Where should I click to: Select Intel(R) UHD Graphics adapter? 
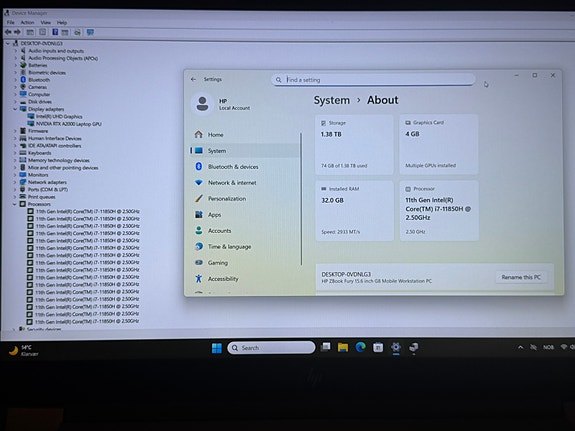(59, 116)
